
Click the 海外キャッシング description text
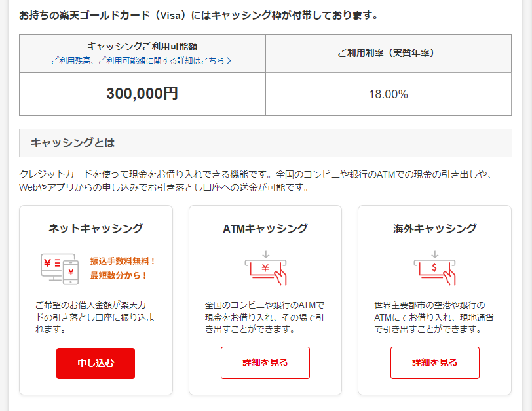pos(434,317)
